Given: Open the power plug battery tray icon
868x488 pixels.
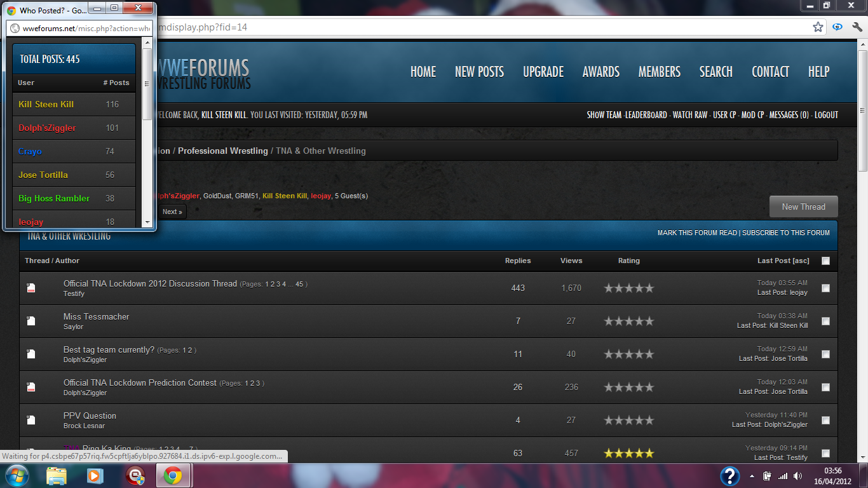Looking at the screenshot, I should 767,476.
